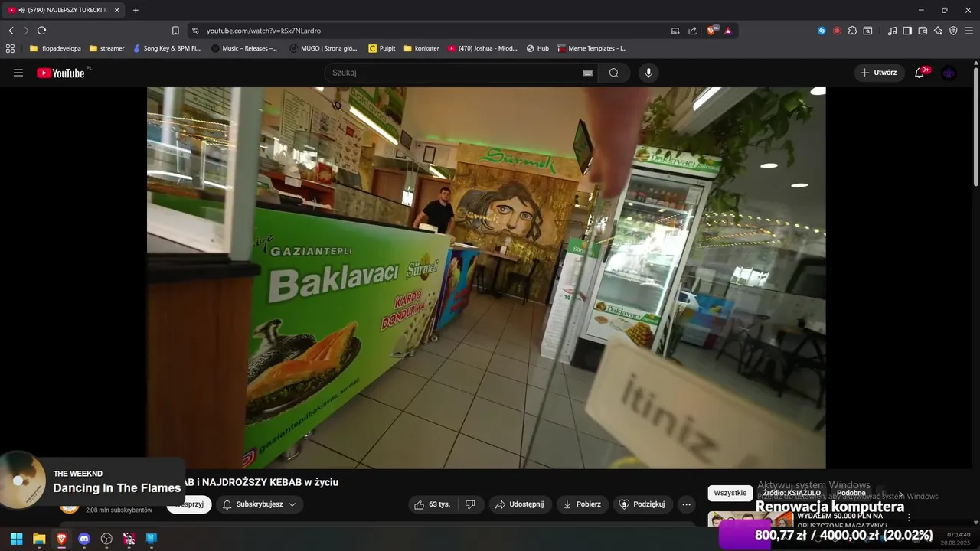Select the Wszystkie filter chip
This screenshot has width=980, height=551.
pyautogui.click(x=730, y=493)
